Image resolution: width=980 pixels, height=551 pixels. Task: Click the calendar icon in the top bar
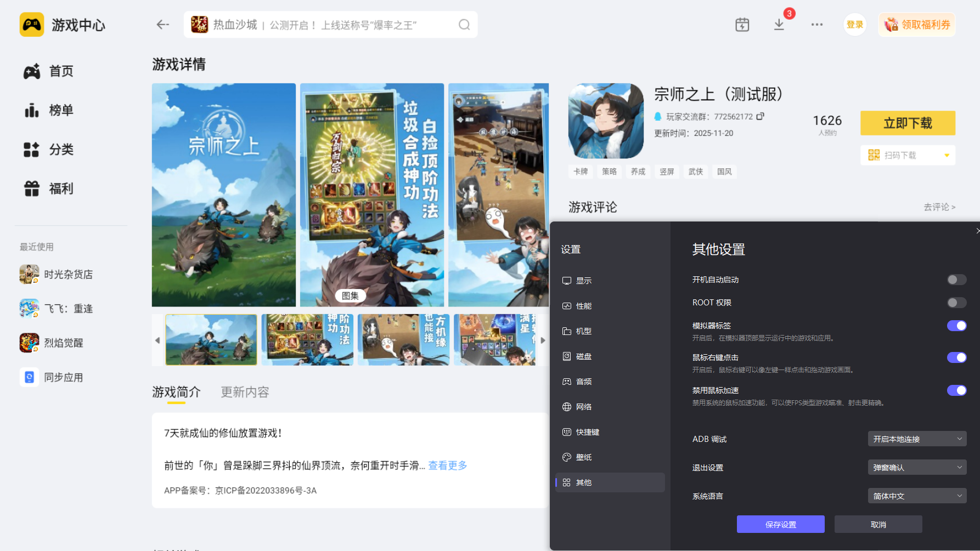[742, 24]
